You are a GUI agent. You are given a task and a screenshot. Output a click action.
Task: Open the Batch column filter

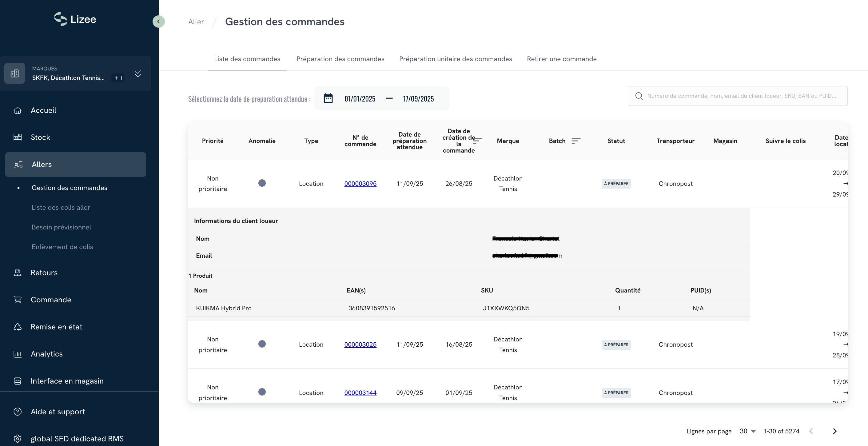tap(576, 141)
